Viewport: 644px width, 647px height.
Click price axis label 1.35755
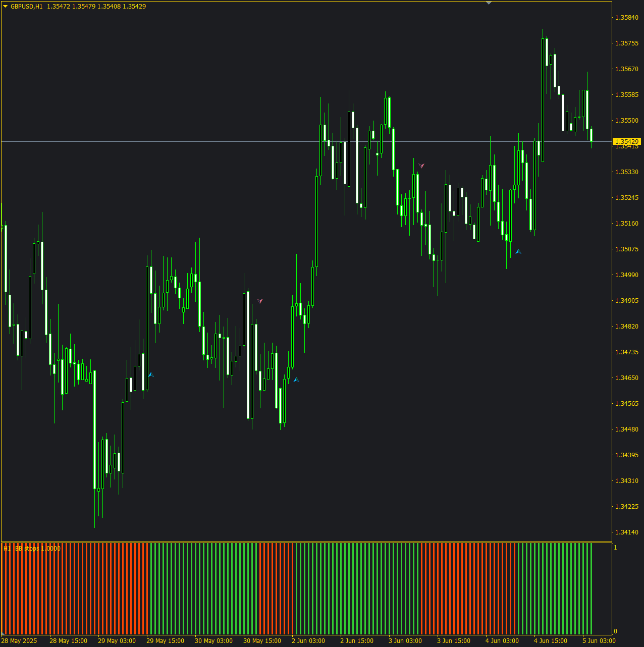click(x=626, y=43)
